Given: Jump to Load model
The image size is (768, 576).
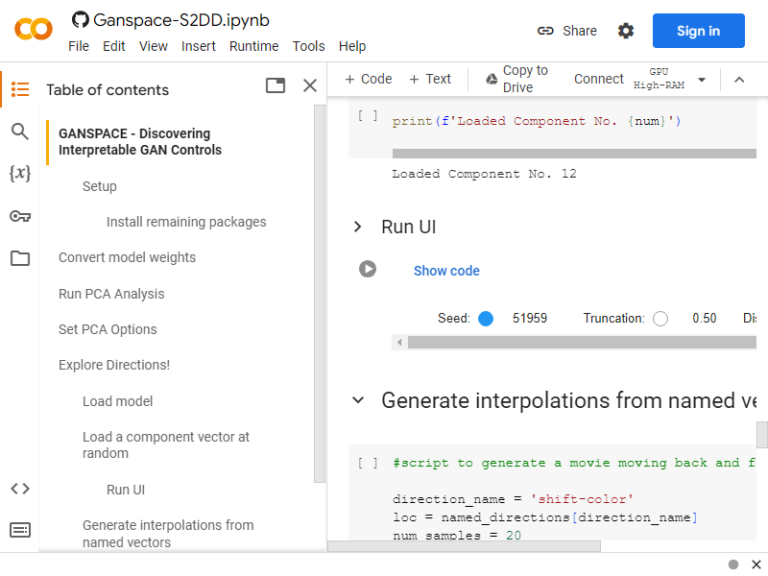Looking at the screenshot, I should pyautogui.click(x=118, y=401).
